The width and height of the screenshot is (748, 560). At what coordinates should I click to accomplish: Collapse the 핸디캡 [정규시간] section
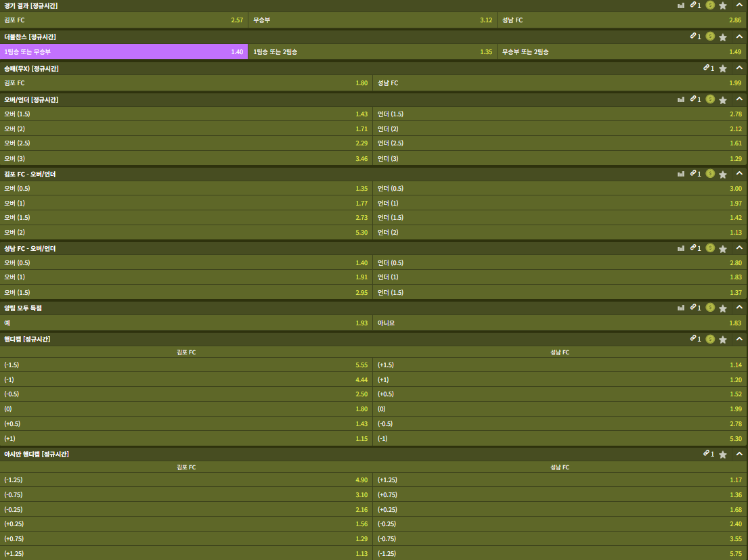click(x=739, y=339)
